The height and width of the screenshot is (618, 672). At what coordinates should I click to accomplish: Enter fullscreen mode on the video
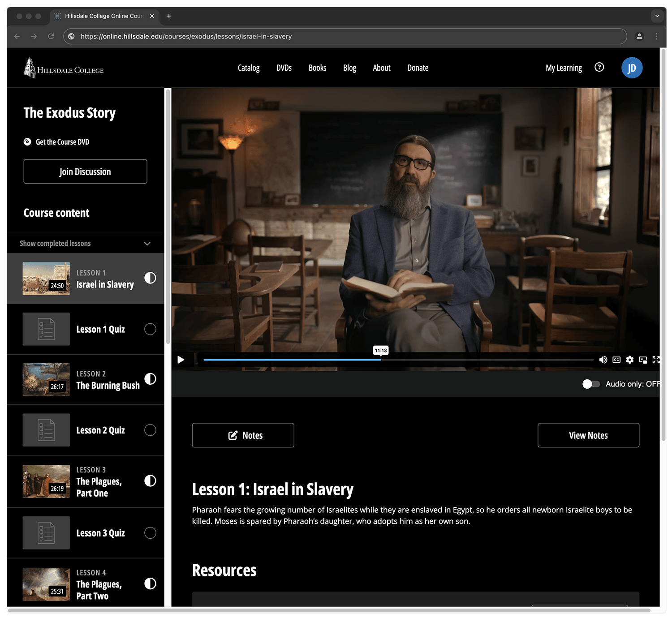pos(656,360)
